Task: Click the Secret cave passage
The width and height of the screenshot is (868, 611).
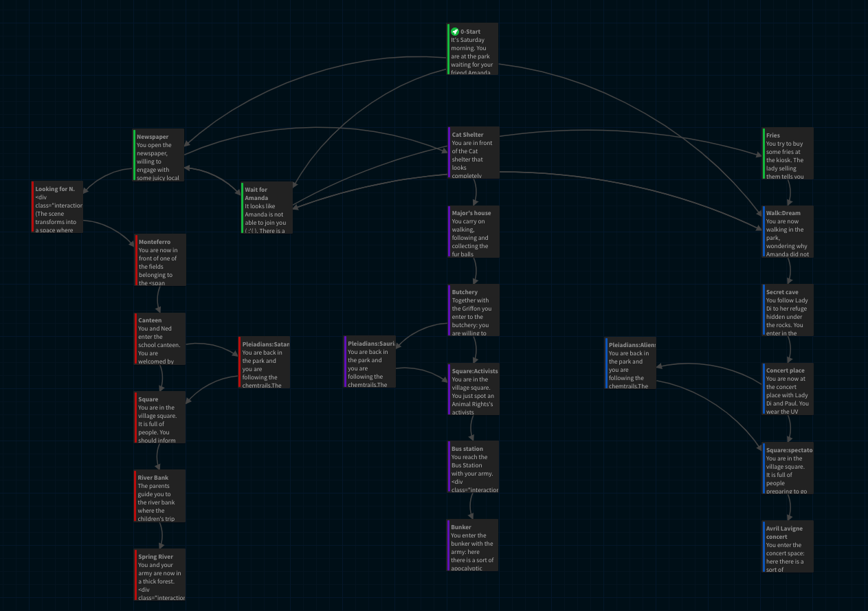Action: pyautogui.click(x=788, y=311)
